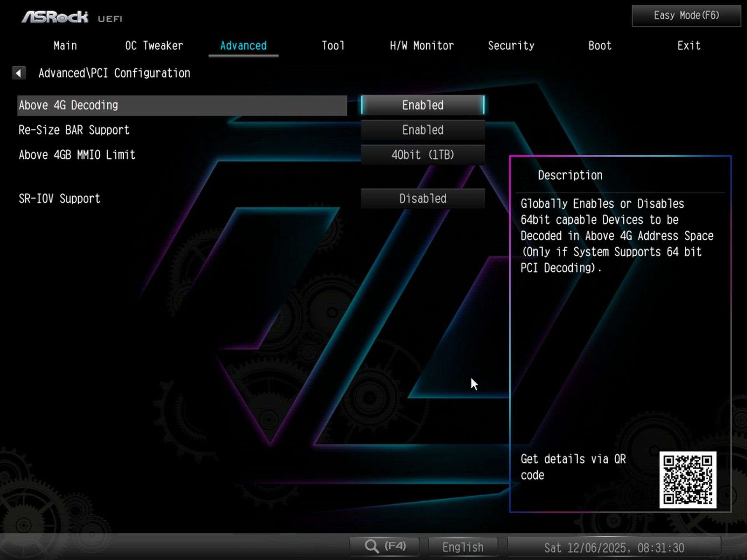The height and width of the screenshot is (560, 747).
Task: Click the date and time display
Action: 614,548
